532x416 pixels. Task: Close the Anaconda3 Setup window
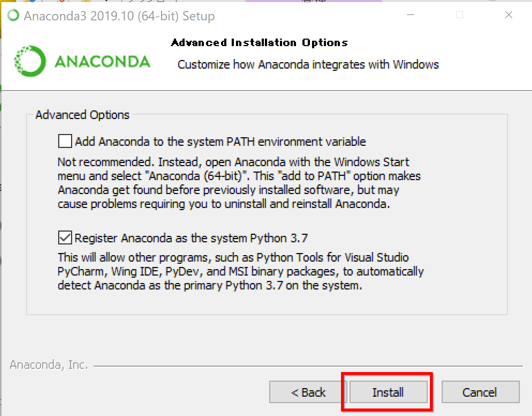click(509, 15)
